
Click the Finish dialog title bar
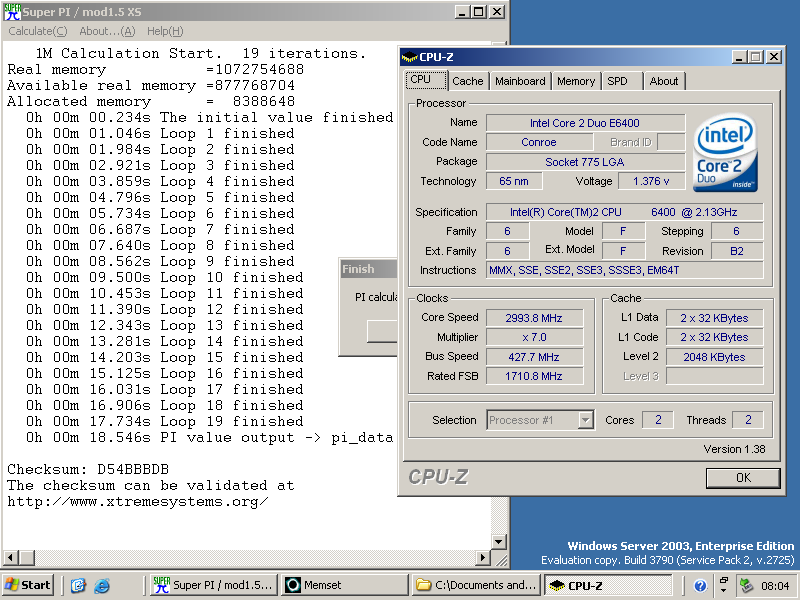tap(369, 269)
